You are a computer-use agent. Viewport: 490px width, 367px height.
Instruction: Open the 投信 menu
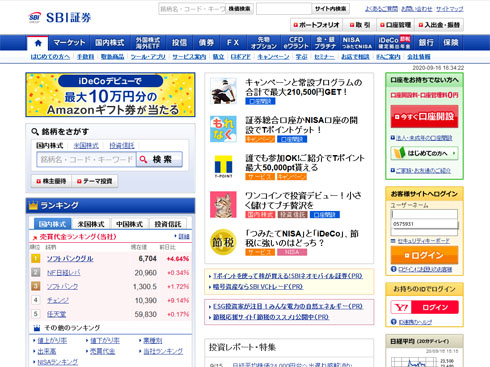click(x=179, y=43)
